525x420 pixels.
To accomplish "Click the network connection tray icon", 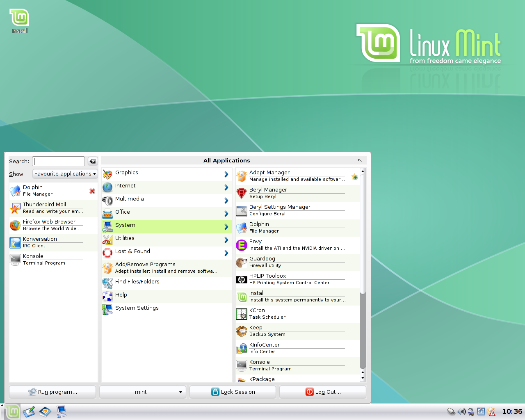I will [451, 411].
